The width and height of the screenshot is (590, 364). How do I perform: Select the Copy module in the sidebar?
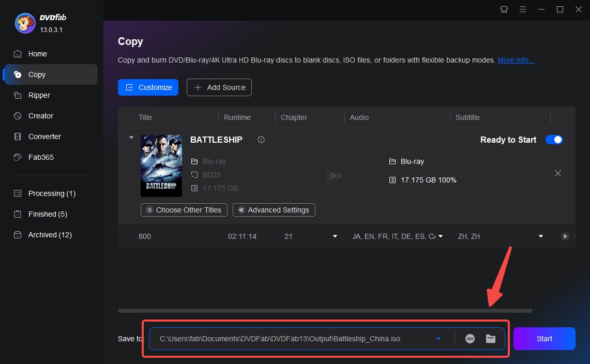(36, 74)
